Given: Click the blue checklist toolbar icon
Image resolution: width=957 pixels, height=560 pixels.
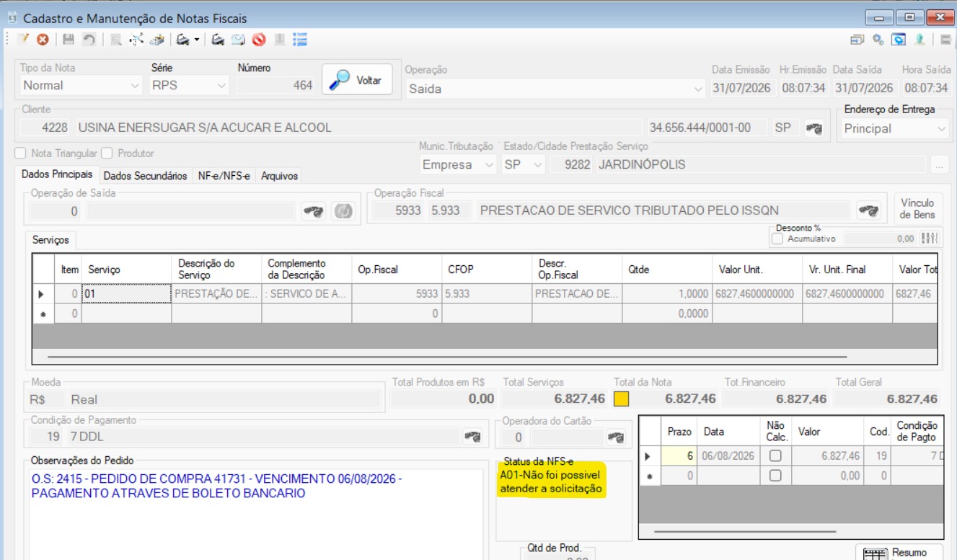Looking at the screenshot, I should click(301, 40).
